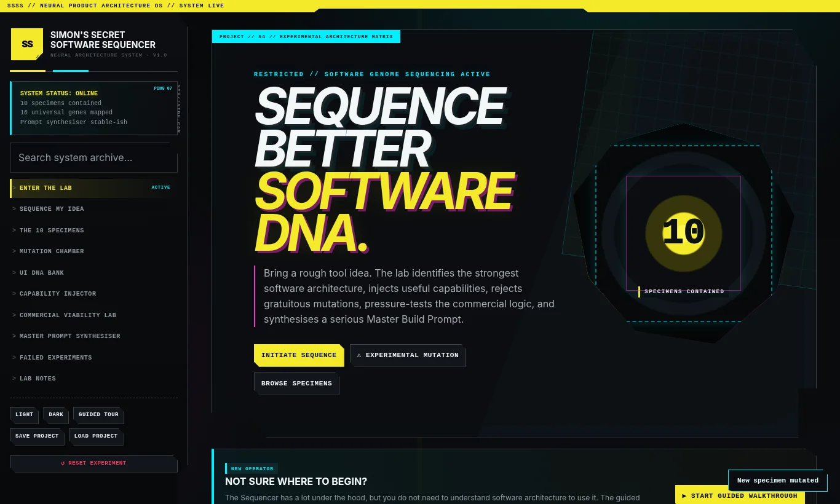Open The 10 Specimens section
840x504 pixels.
point(93,230)
